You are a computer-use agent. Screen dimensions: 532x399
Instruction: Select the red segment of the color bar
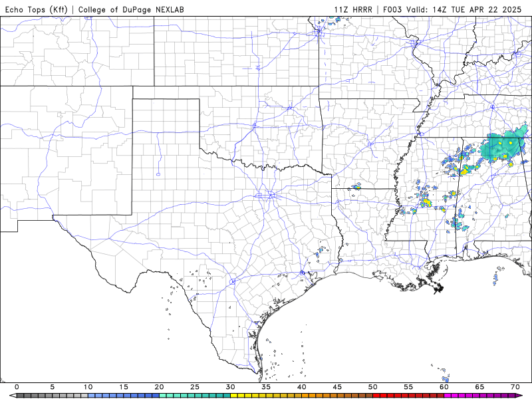tap(408, 396)
